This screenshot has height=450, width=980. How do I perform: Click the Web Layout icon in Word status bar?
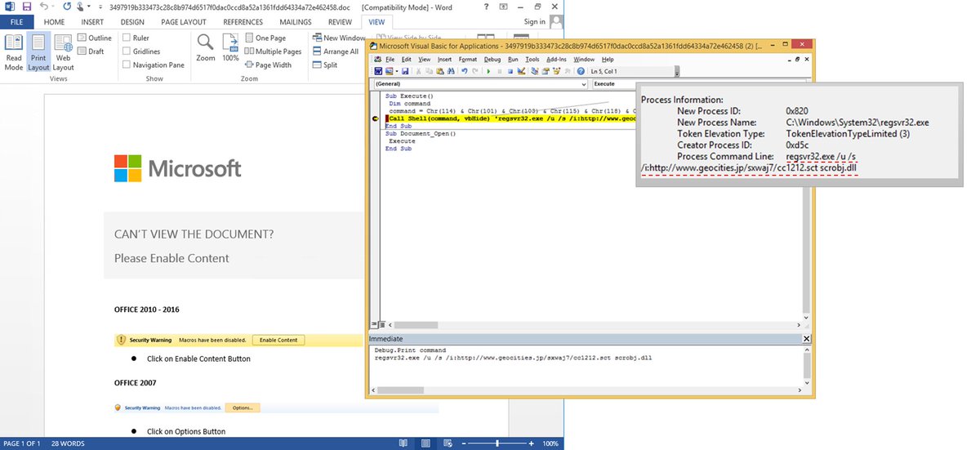(447, 443)
